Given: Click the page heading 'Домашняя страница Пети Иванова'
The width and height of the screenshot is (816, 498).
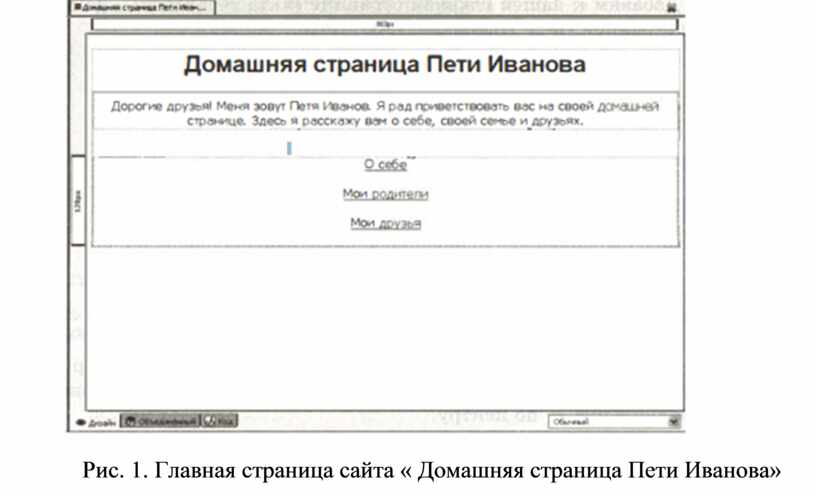Looking at the screenshot, I should [x=385, y=66].
